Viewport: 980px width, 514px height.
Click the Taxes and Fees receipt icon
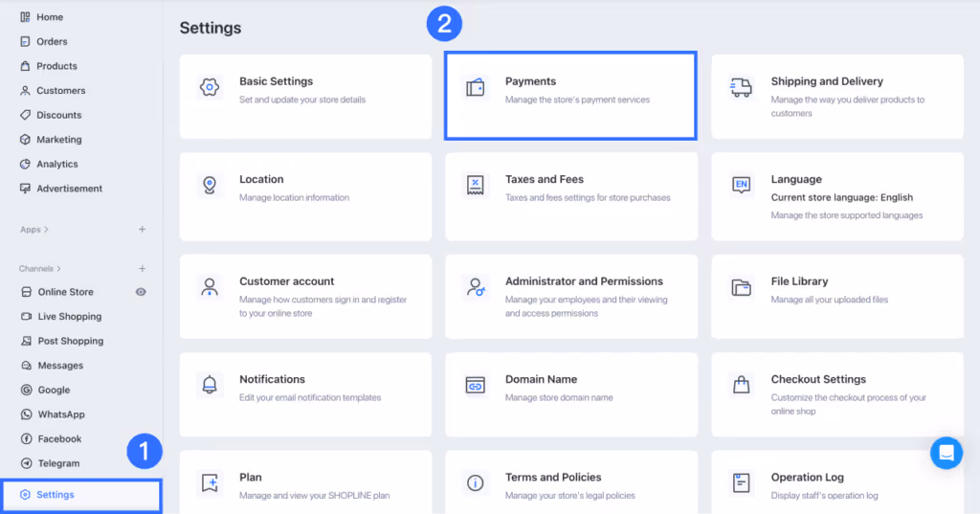tap(475, 185)
